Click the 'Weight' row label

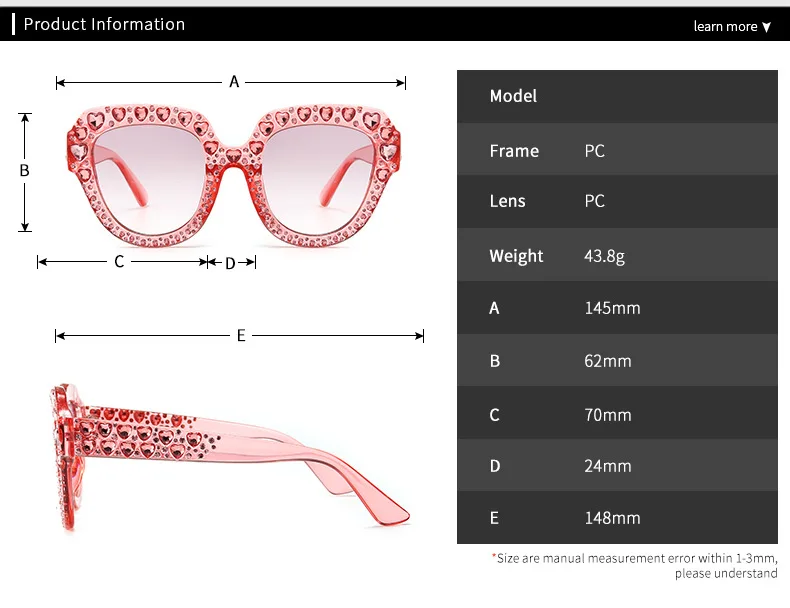point(516,256)
